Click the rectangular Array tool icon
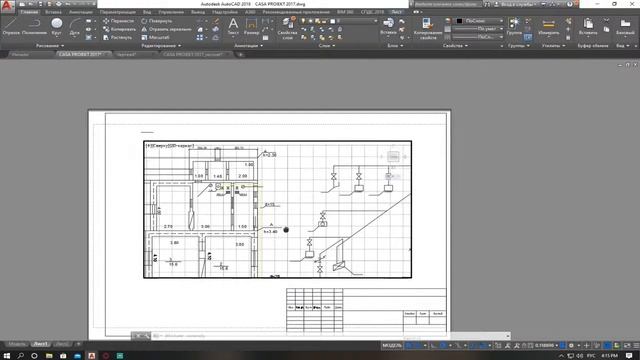The width and height of the screenshot is (640, 360). point(200,37)
